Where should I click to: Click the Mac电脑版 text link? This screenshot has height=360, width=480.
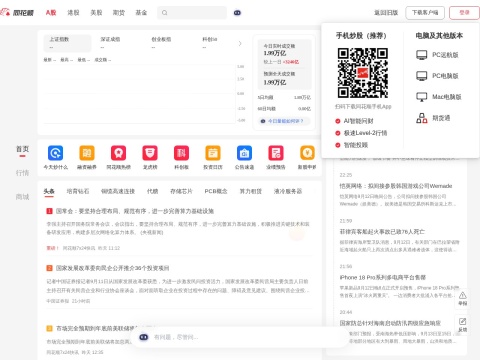[447, 97]
